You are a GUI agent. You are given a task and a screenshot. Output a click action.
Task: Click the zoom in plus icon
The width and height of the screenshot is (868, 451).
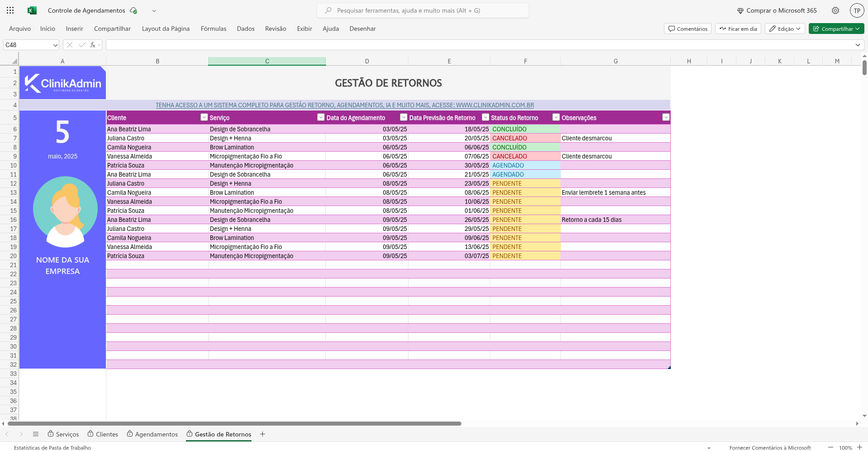(859, 447)
